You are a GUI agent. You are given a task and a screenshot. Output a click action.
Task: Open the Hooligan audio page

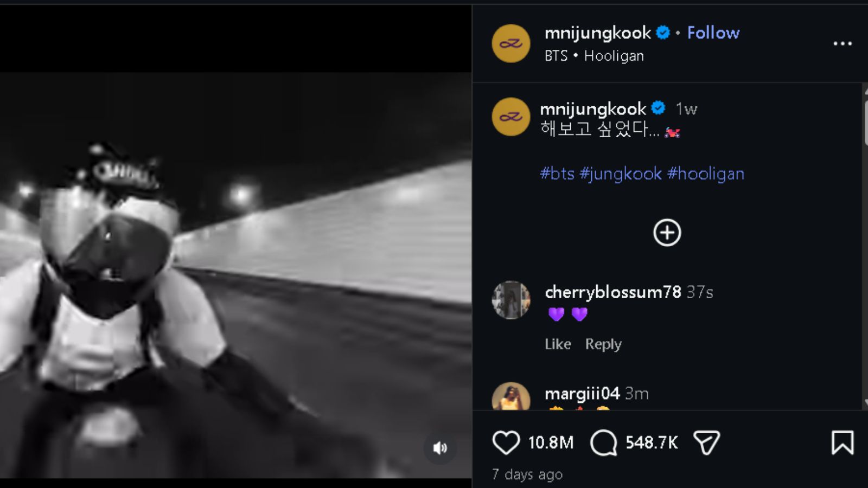(614, 55)
